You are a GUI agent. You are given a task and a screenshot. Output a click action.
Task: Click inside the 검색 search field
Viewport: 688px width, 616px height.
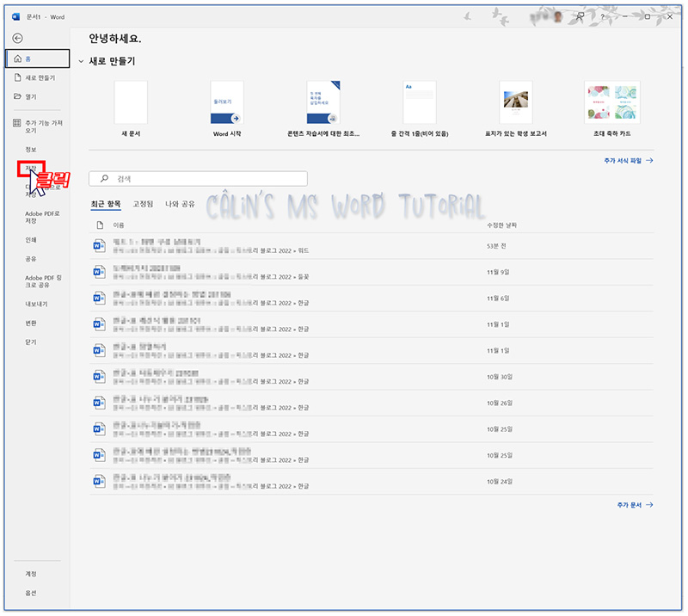(199, 179)
